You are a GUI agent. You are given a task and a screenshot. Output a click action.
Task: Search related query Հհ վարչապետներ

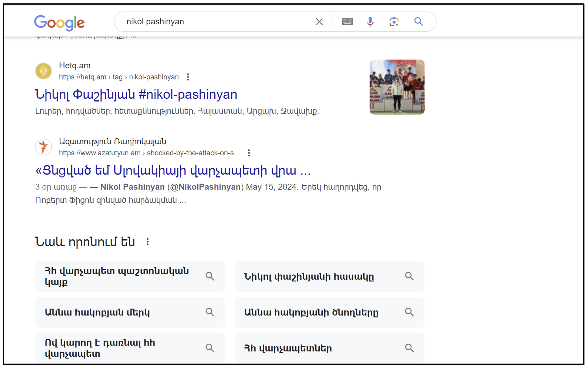point(329,348)
